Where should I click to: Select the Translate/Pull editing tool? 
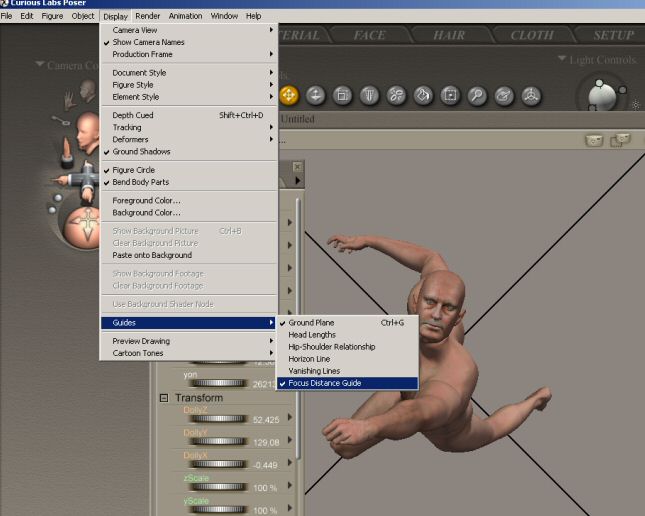point(289,95)
